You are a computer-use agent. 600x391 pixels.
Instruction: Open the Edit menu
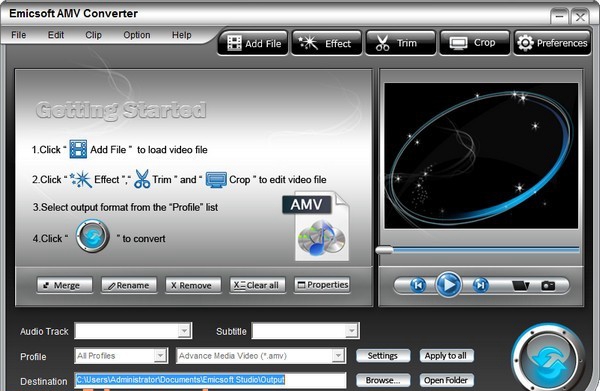[56, 35]
